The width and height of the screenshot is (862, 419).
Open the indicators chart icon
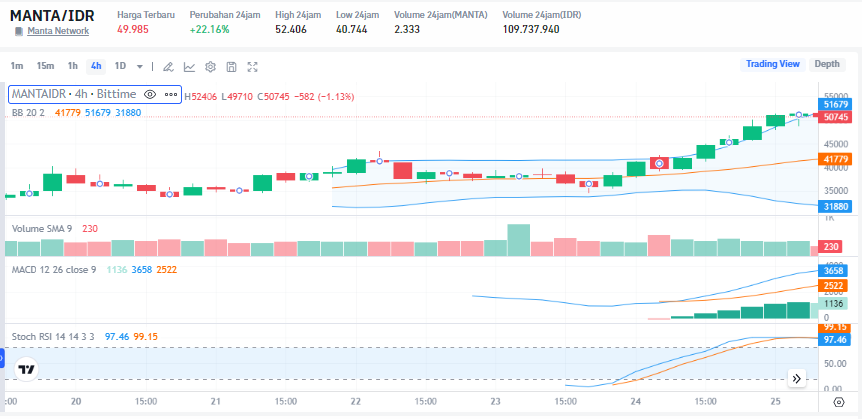click(189, 67)
